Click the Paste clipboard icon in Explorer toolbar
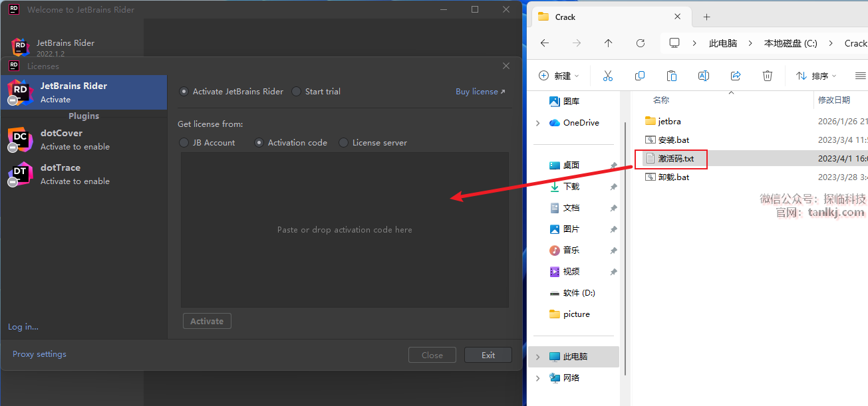 pyautogui.click(x=672, y=76)
